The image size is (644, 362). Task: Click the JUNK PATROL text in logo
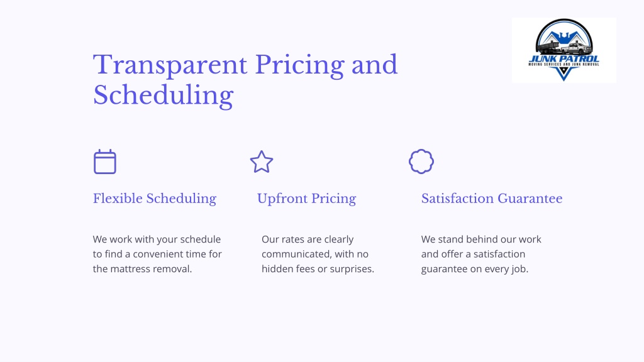[x=564, y=58]
